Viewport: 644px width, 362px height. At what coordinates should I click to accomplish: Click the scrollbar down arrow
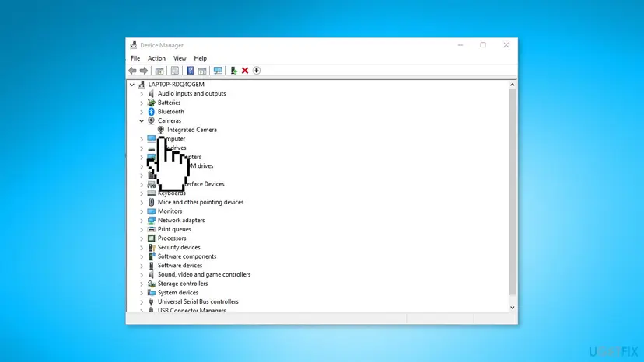point(512,308)
